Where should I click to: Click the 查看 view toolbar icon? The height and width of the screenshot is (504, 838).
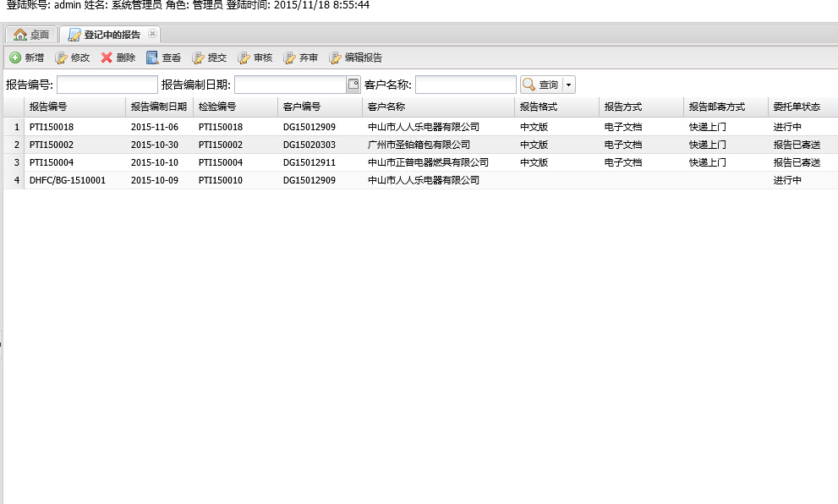click(152, 58)
